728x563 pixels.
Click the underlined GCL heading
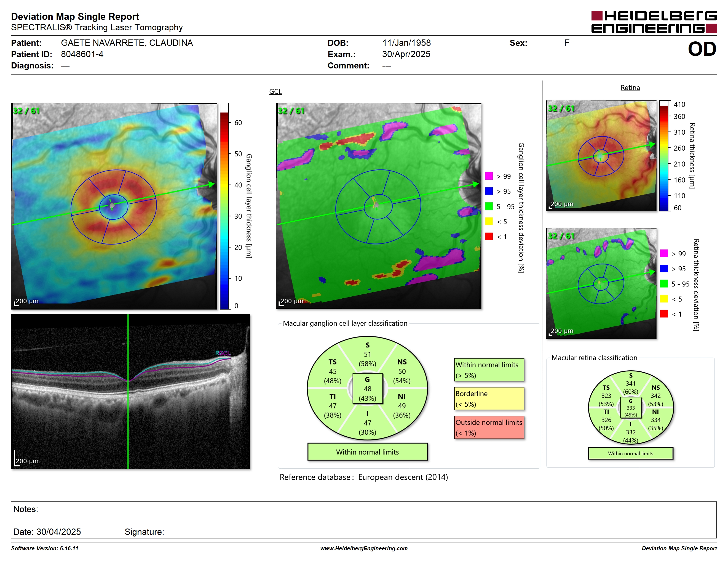point(275,91)
